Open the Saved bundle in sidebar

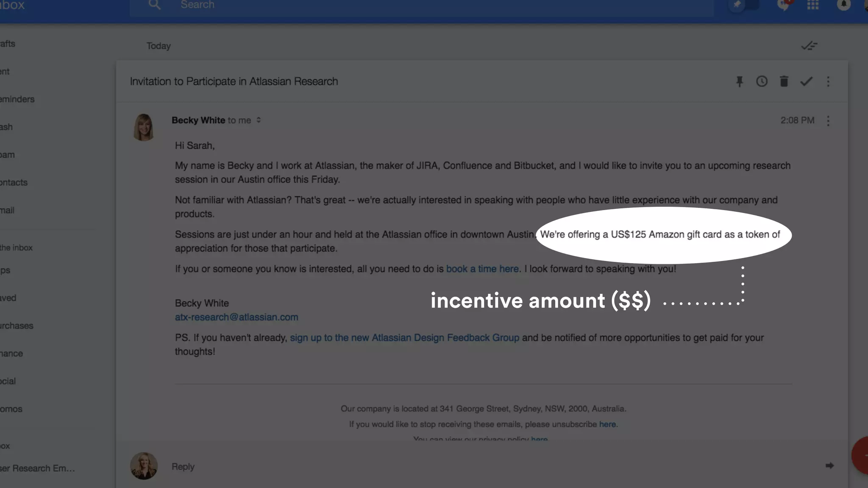8,298
